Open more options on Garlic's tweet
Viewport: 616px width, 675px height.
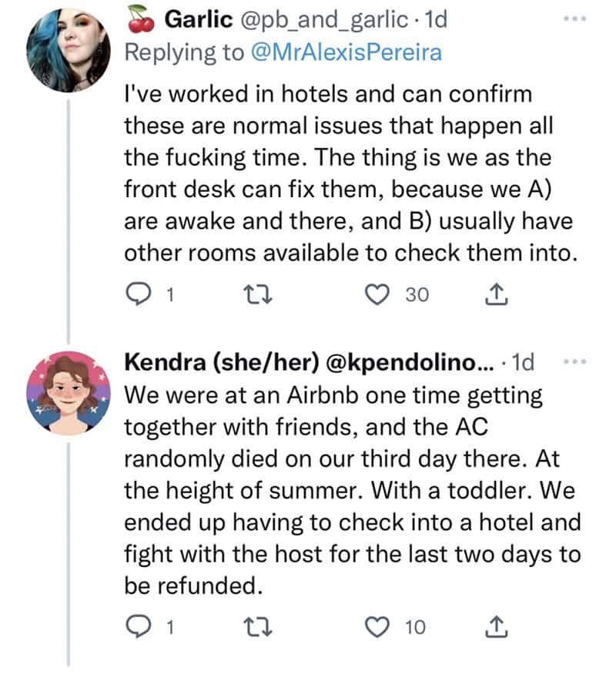(x=574, y=18)
